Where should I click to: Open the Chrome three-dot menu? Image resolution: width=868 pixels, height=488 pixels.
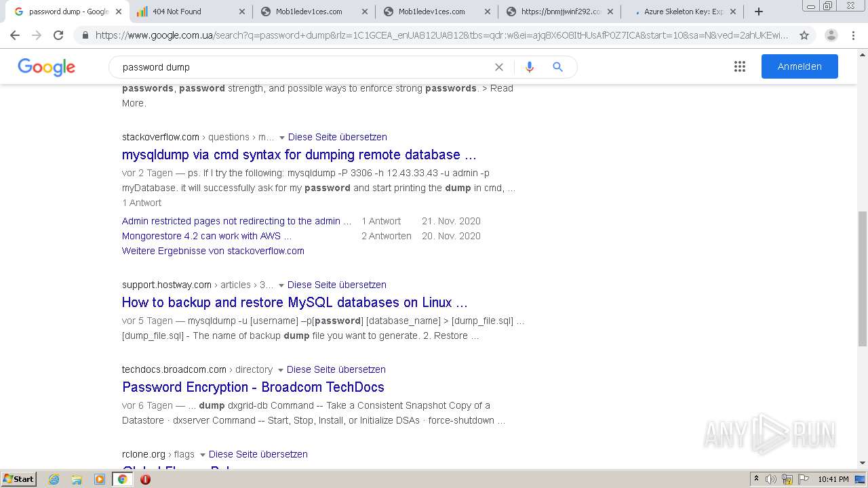[854, 35]
